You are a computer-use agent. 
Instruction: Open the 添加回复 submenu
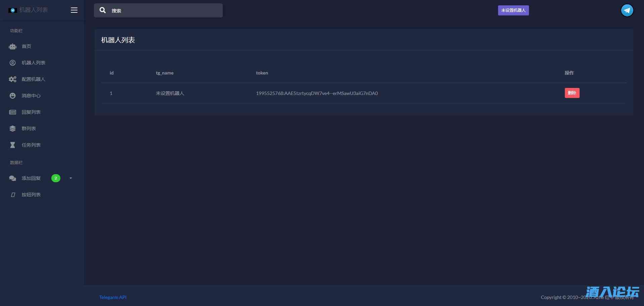click(x=31, y=178)
